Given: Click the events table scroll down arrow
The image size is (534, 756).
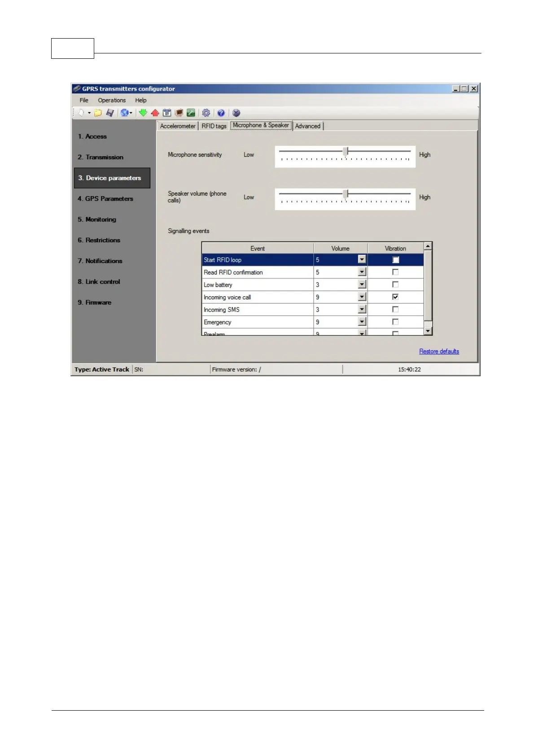Looking at the screenshot, I should pyautogui.click(x=428, y=331).
